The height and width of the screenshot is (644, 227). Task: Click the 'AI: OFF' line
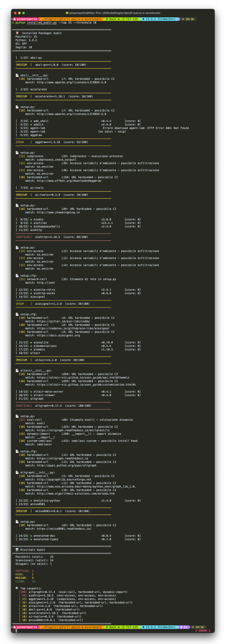[21, 44]
